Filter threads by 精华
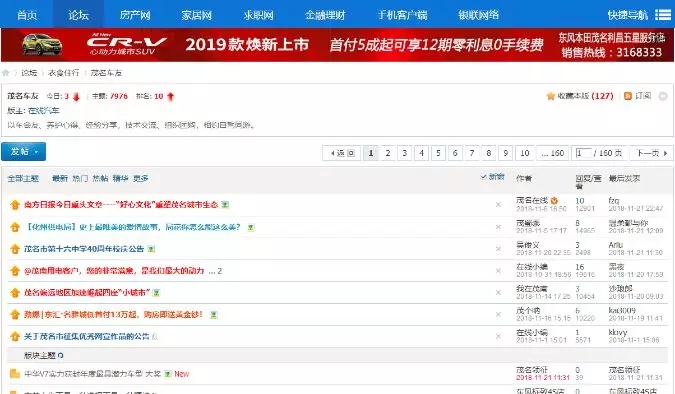 click(x=121, y=178)
